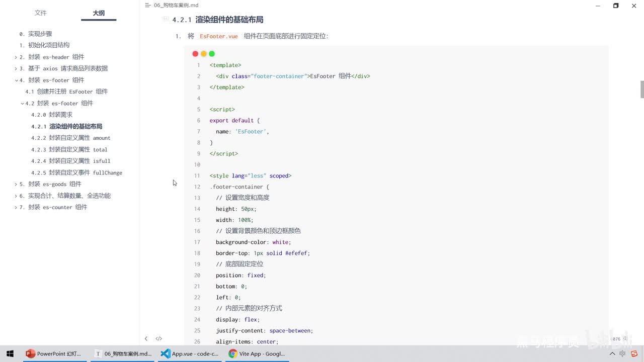Click the code line name: 'EsFooter',
The image size is (644, 362).
tap(243, 131)
